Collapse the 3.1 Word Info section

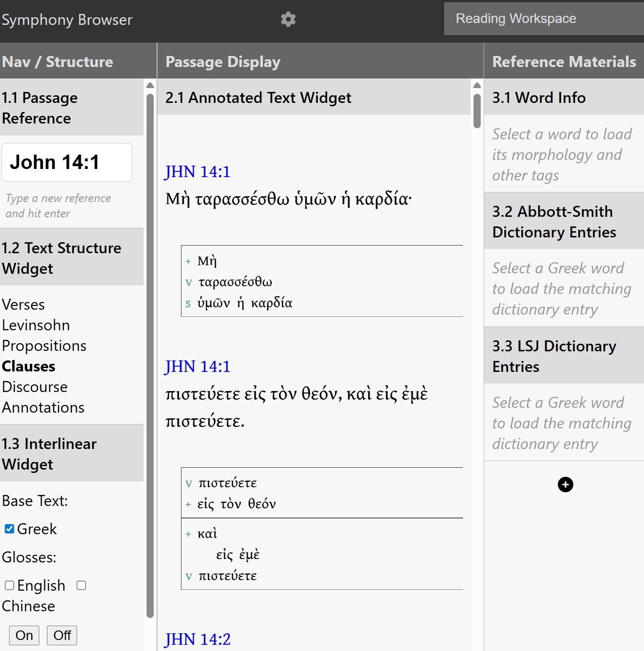[x=564, y=98]
